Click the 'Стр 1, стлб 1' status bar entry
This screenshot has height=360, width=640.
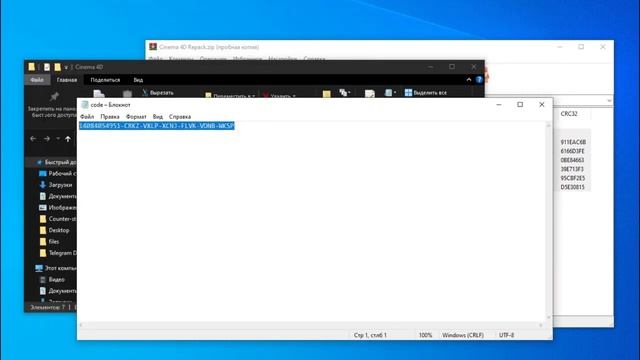(370, 335)
